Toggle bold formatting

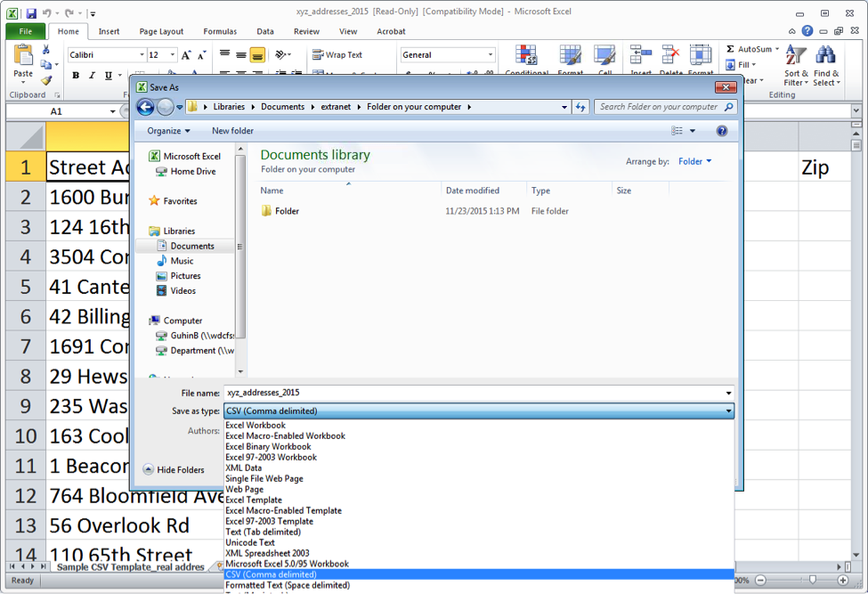click(x=75, y=75)
